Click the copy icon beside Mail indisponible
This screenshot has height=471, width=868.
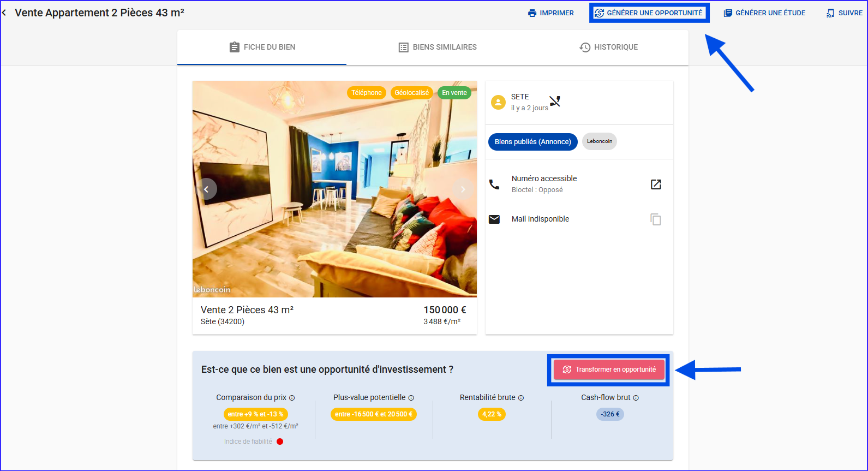tap(656, 219)
